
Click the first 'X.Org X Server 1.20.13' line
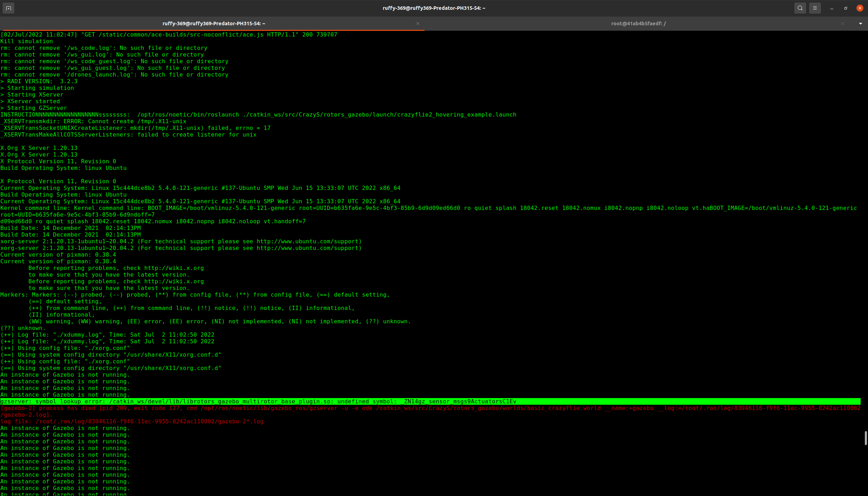click(x=39, y=148)
